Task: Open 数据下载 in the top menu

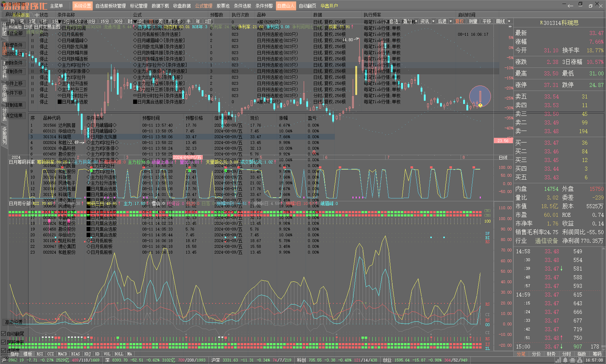Action: point(160,6)
